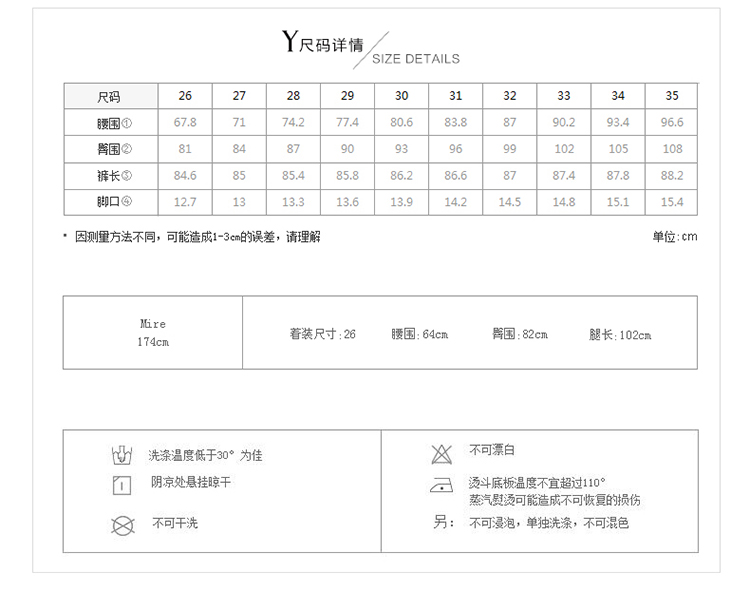Viewport: 750px width, 591px height.
Task: Click the SIZE DETAILS heading
Action: pos(416,59)
